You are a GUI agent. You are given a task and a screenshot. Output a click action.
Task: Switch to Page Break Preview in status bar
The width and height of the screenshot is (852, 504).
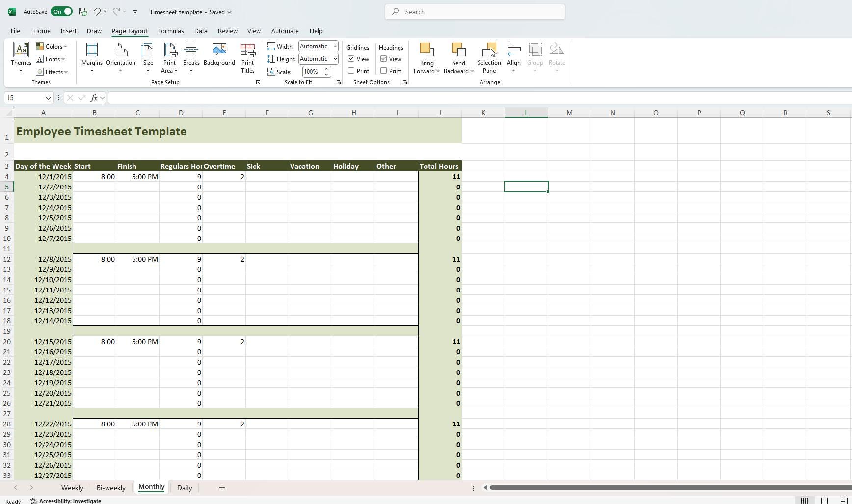844,501
